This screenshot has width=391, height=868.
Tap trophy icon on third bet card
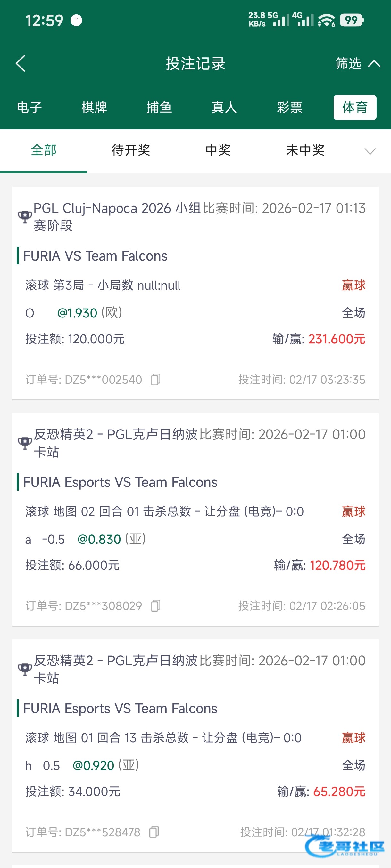coord(25,669)
